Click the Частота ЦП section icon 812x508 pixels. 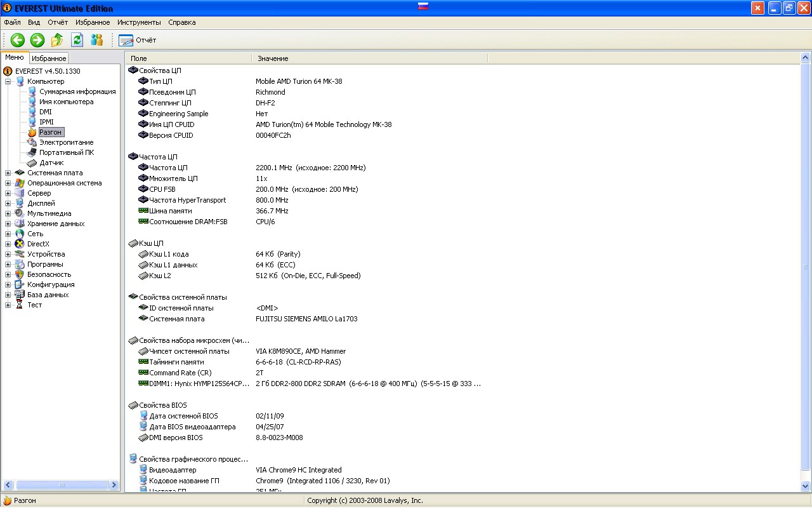133,156
